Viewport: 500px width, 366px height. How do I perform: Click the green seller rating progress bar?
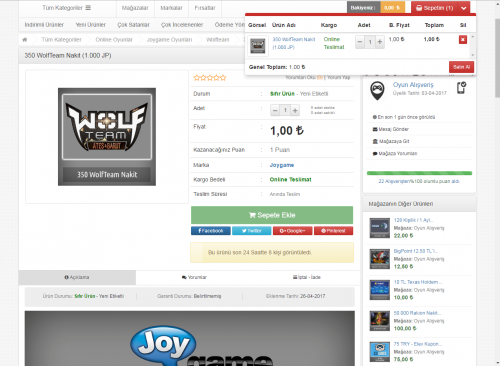419,173
